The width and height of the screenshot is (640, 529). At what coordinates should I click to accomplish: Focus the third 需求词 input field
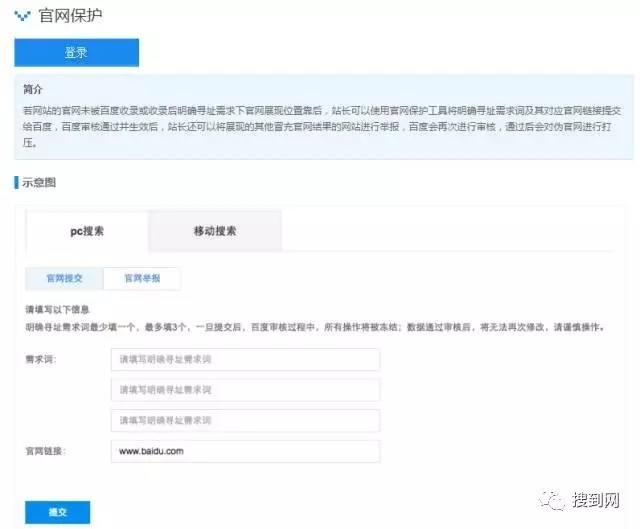(x=245, y=420)
